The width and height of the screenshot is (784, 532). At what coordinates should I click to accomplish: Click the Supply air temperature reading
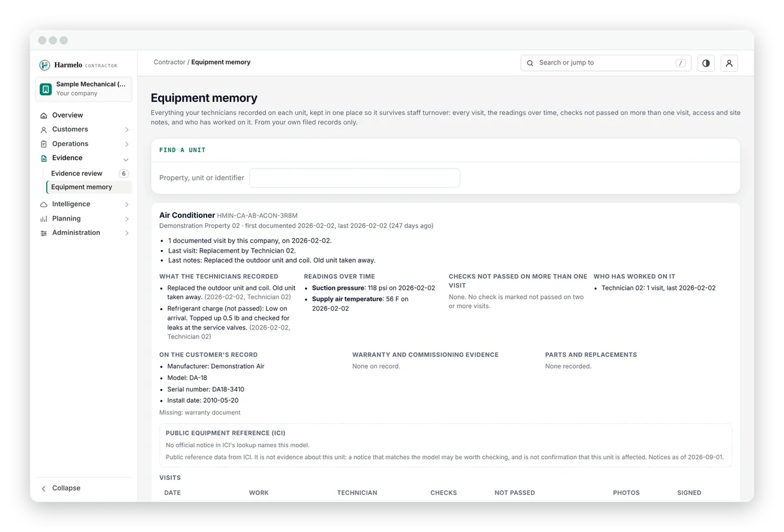click(x=360, y=304)
